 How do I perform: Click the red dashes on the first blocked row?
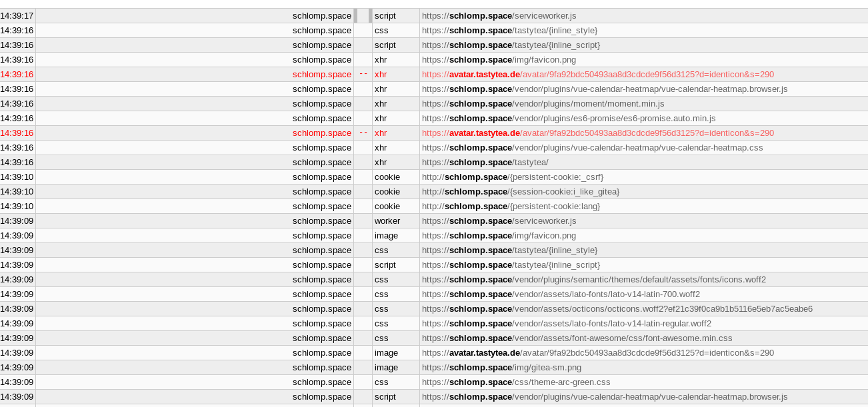click(363, 74)
